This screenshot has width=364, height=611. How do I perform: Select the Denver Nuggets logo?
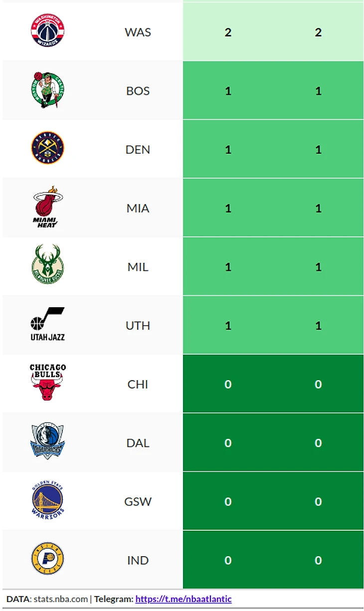(x=47, y=148)
